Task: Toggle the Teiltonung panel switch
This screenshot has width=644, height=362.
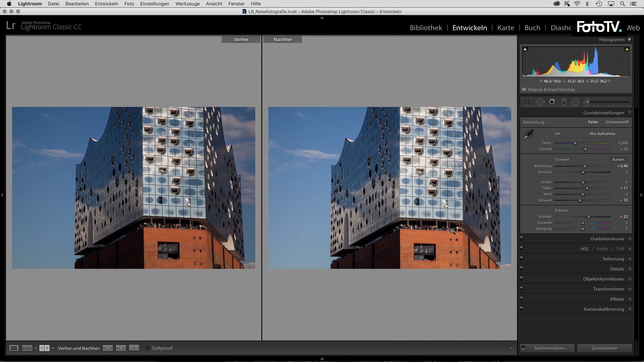Action: [x=521, y=258]
